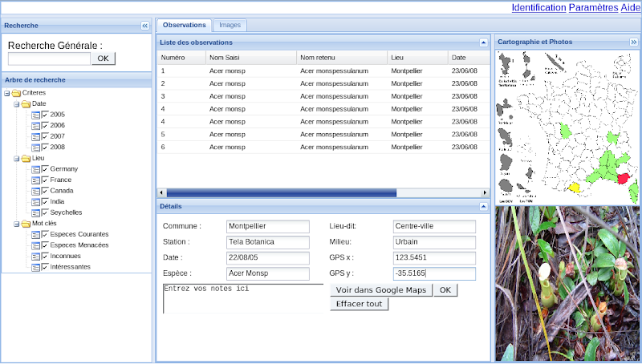Image resolution: width=642 pixels, height=364 pixels.
Task: Click the leaf icon beside Inconnues
Action: click(x=36, y=257)
